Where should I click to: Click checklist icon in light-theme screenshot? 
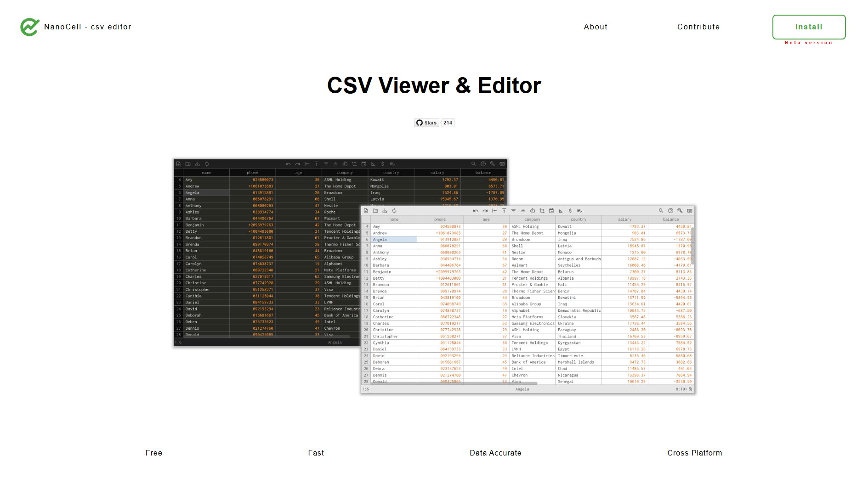(580, 211)
